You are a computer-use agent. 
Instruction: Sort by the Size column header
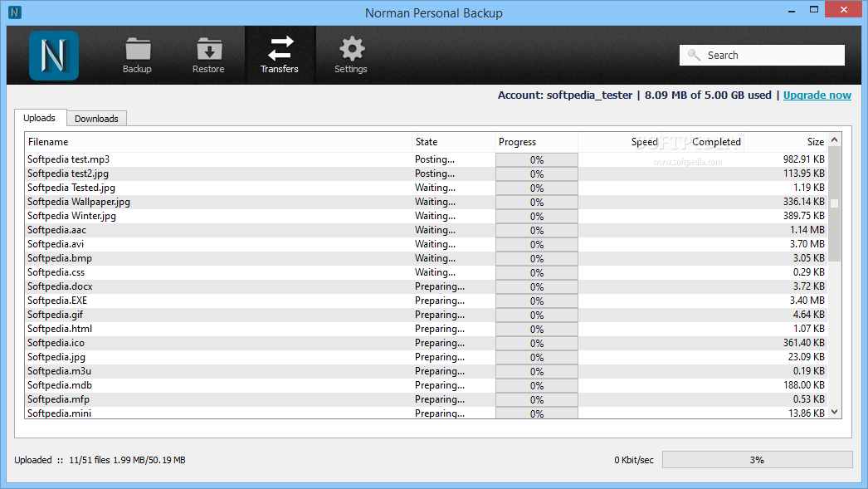coord(786,142)
